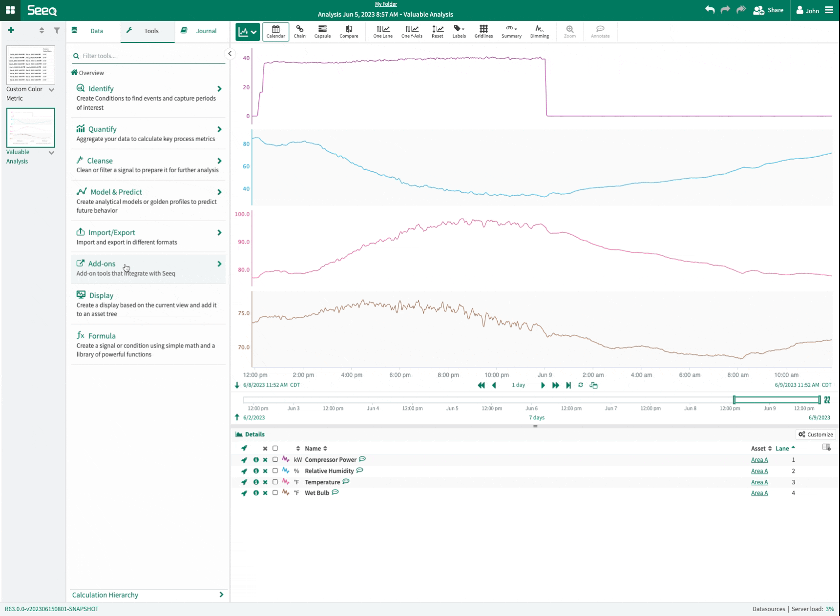840x616 pixels.
Task: Step display range back a full range
Action: (x=481, y=385)
